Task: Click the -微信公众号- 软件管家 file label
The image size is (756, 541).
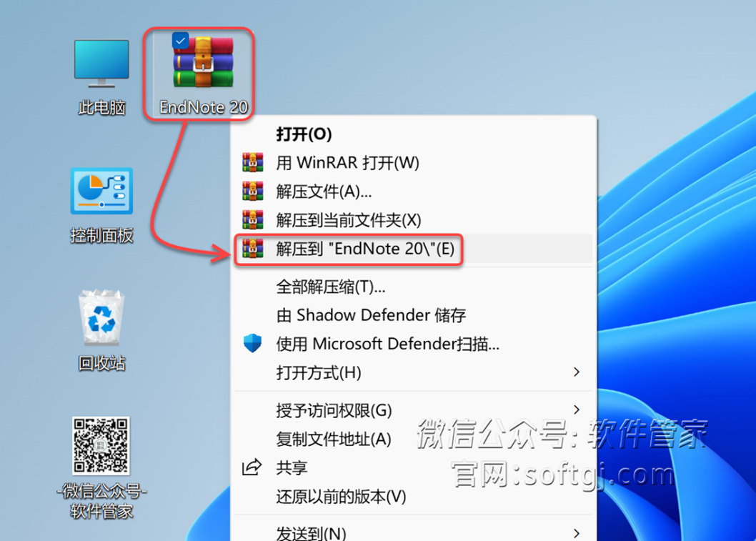Action: 101,501
